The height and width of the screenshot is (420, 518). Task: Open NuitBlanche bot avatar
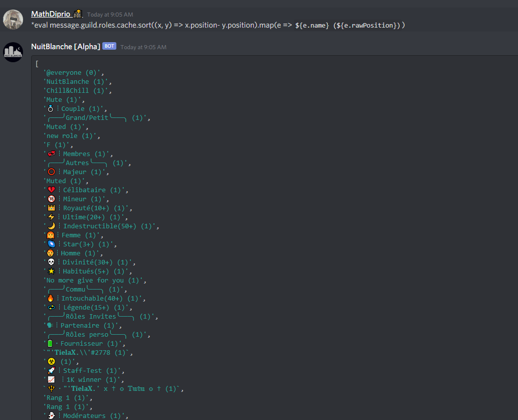tap(13, 52)
